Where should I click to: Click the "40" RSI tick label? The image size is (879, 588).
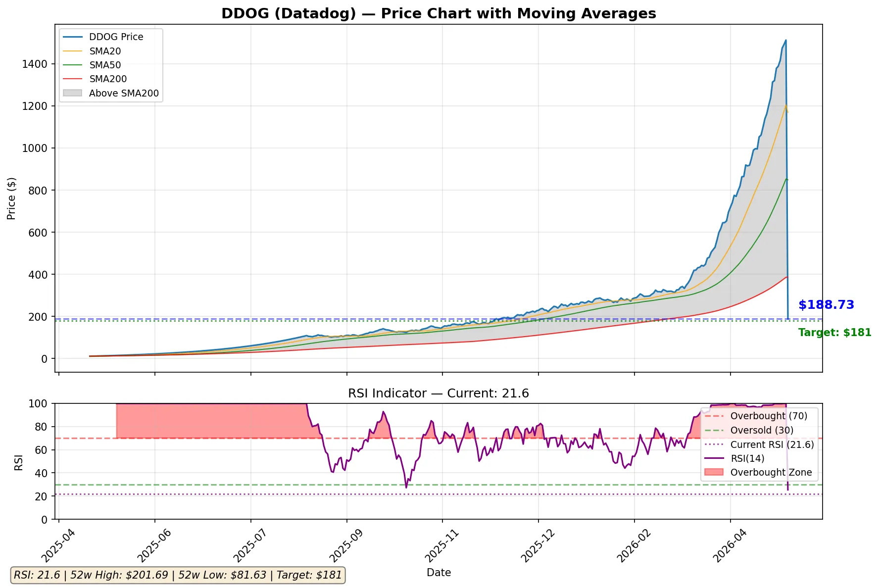point(42,473)
